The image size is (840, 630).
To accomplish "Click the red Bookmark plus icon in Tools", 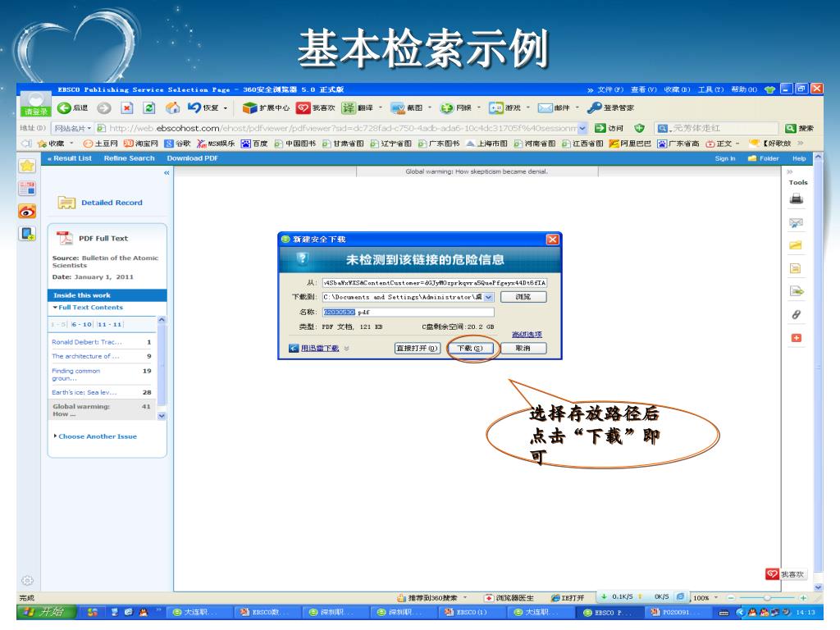I will [796, 338].
